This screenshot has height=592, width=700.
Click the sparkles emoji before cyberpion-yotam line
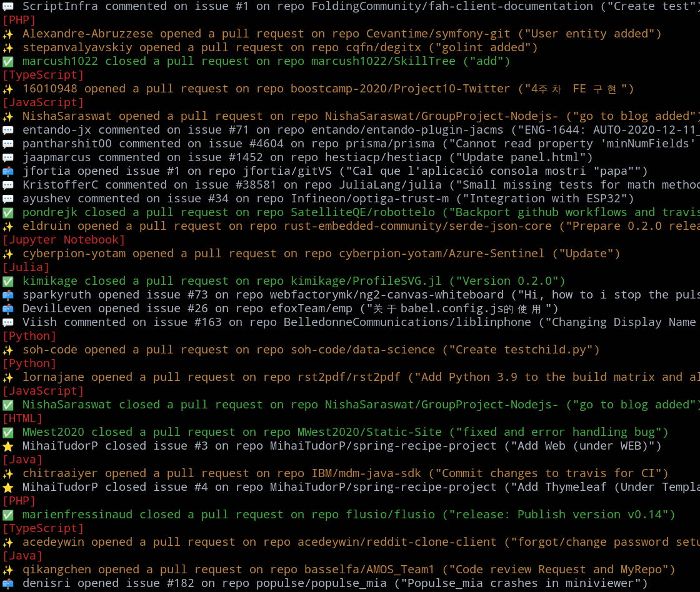tap(8, 254)
